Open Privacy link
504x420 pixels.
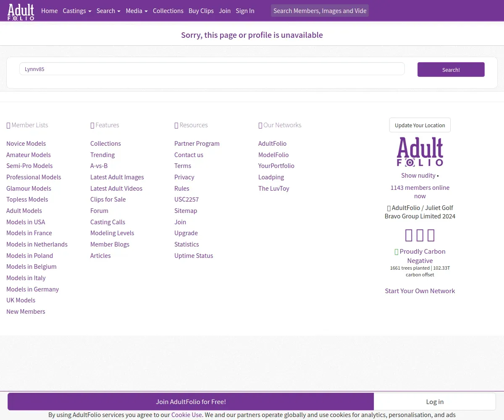pyautogui.click(x=184, y=177)
